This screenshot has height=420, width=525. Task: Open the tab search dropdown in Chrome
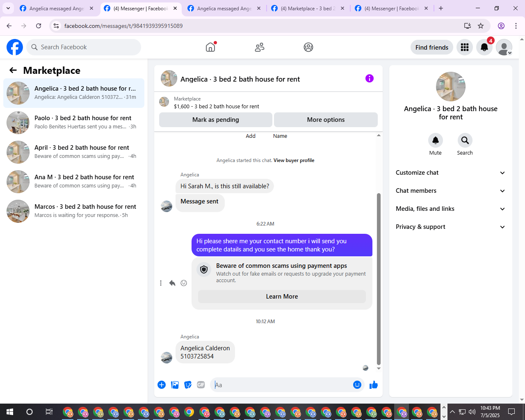click(x=8, y=8)
